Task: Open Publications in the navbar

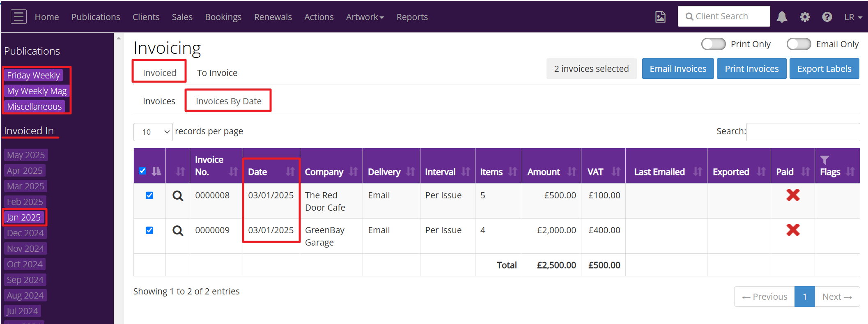Action: coord(96,17)
